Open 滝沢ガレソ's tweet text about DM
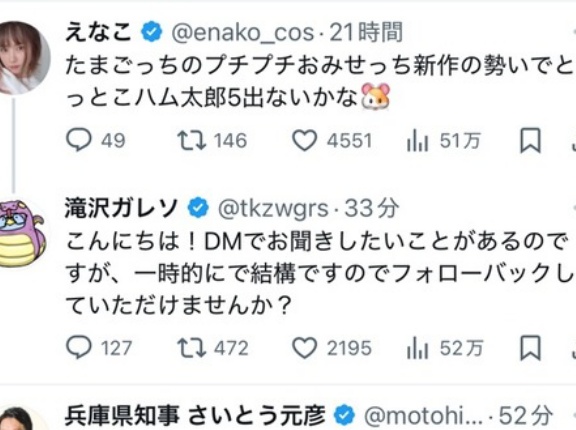 pos(320,273)
